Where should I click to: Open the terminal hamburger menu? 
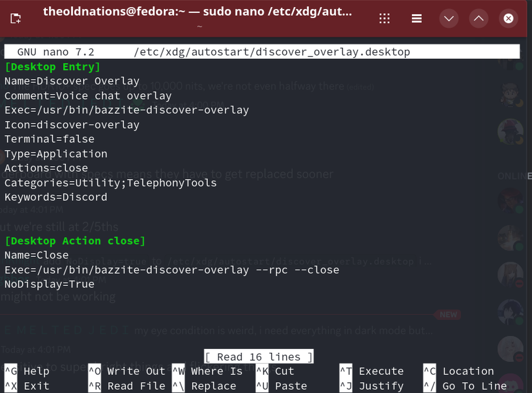417,19
